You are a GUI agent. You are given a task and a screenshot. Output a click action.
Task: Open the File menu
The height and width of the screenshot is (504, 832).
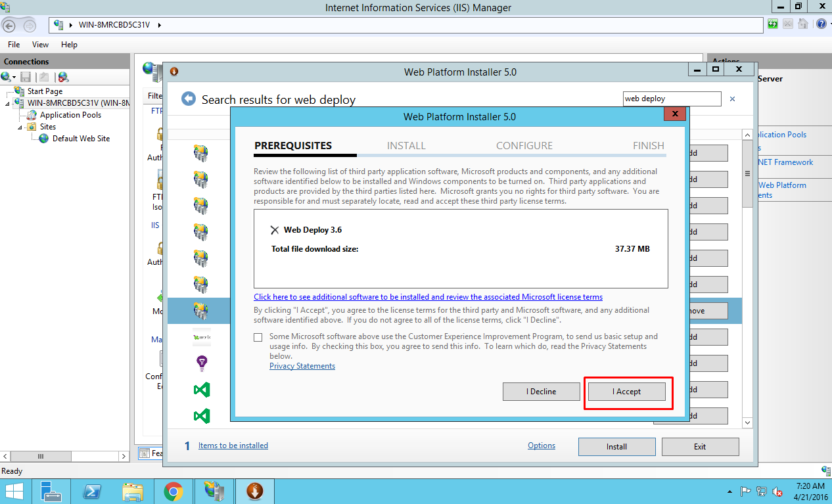coord(14,45)
